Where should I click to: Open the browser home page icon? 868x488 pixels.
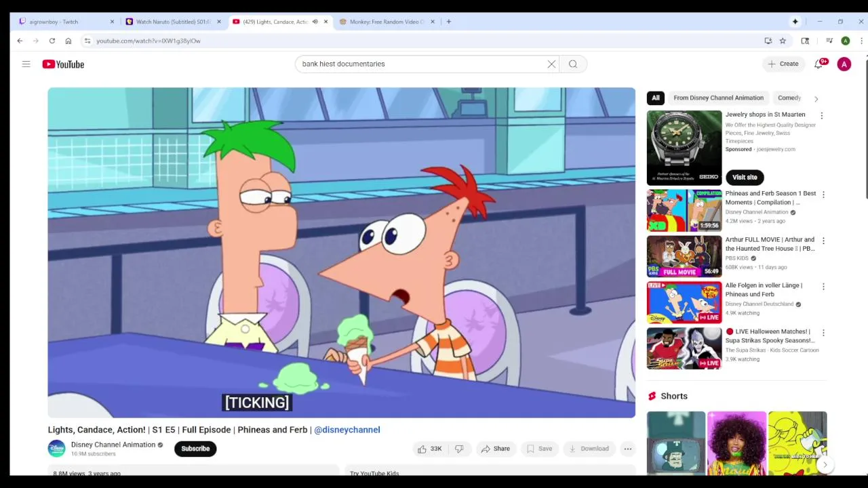point(68,41)
